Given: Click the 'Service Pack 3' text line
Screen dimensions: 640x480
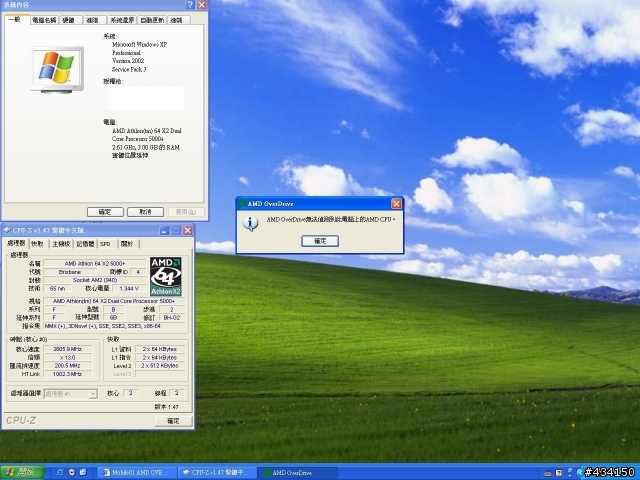Looking at the screenshot, I should pos(129,69).
